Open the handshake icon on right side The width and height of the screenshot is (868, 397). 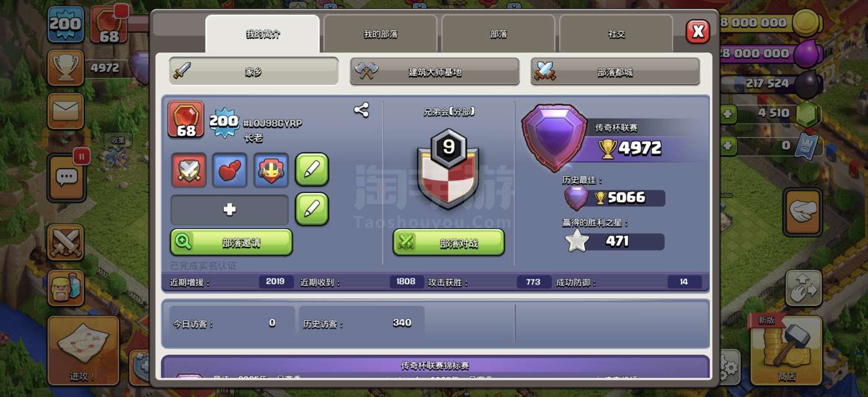[804, 213]
